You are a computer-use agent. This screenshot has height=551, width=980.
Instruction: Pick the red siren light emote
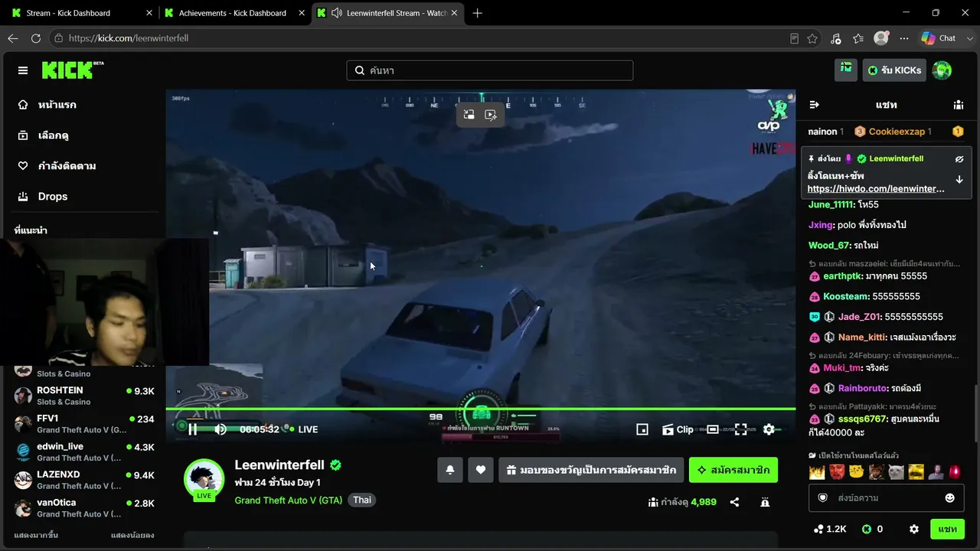955,472
